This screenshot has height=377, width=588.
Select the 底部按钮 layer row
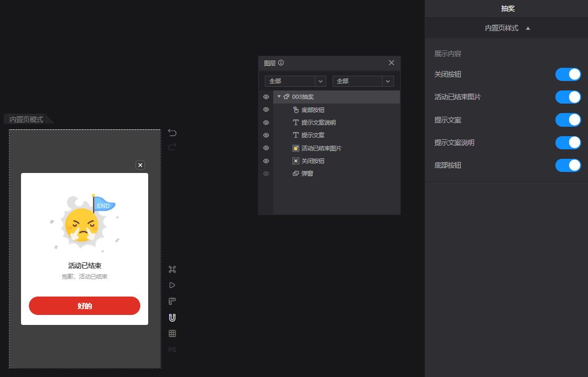click(336, 110)
